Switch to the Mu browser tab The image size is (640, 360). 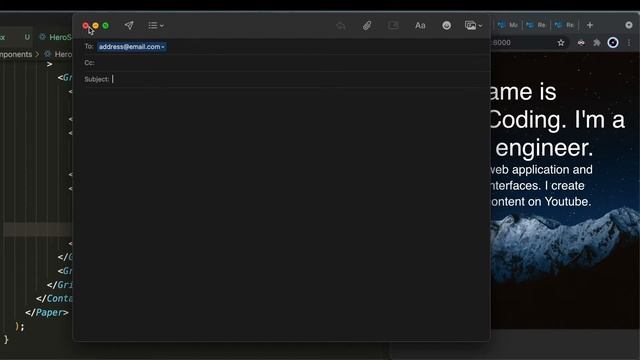coord(508,25)
